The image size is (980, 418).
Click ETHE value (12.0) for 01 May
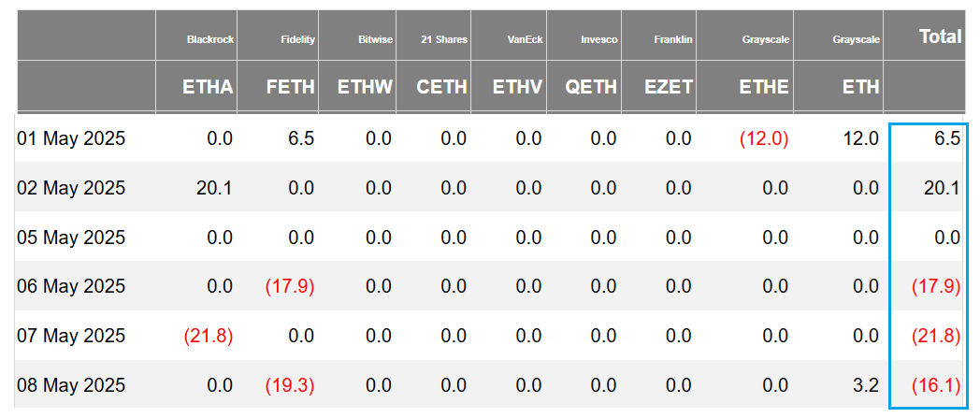tap(764, 139)
